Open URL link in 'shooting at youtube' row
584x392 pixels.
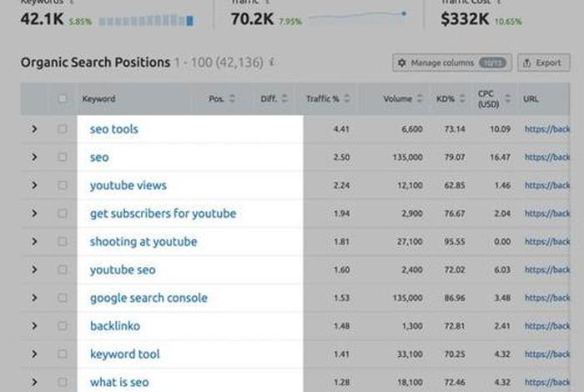(547, 242)
